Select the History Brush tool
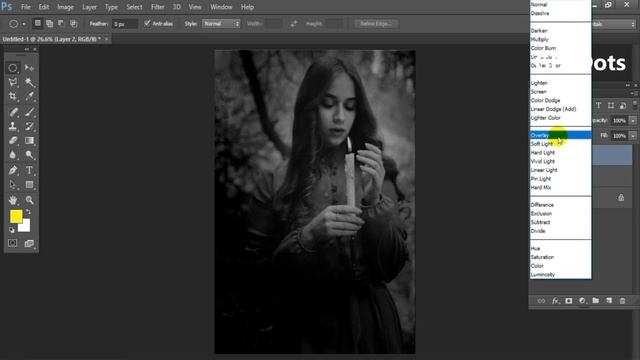Viewport: 640px width, 360px height. (29, 126)
